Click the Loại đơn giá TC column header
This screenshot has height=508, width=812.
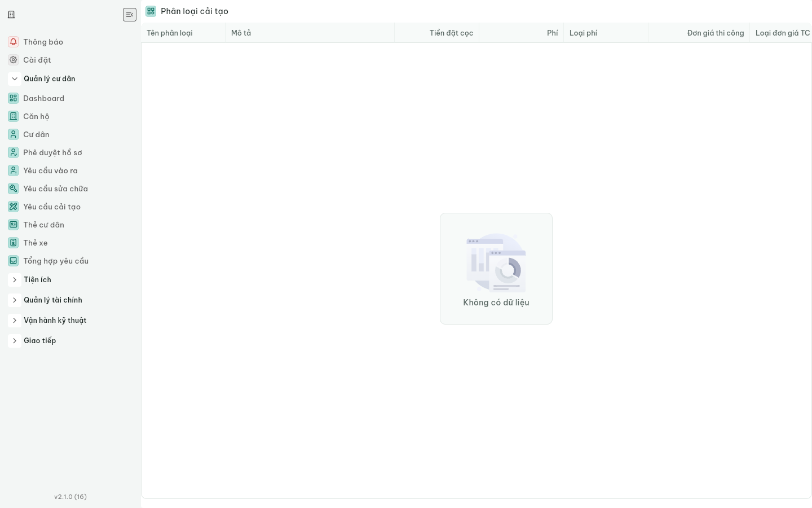(781, 33)
